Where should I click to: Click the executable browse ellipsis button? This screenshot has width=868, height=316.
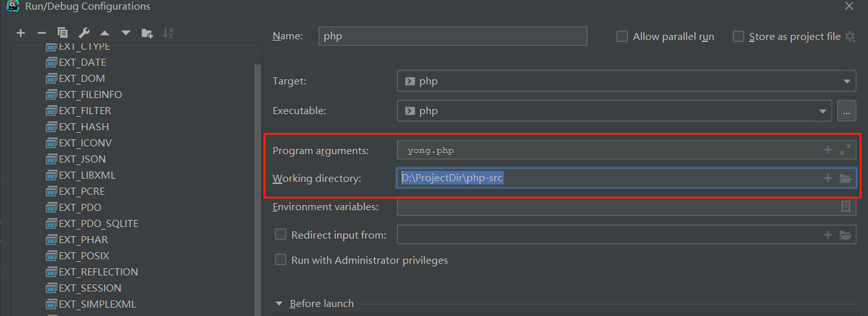pyautogui.click(x=847, y=111)
